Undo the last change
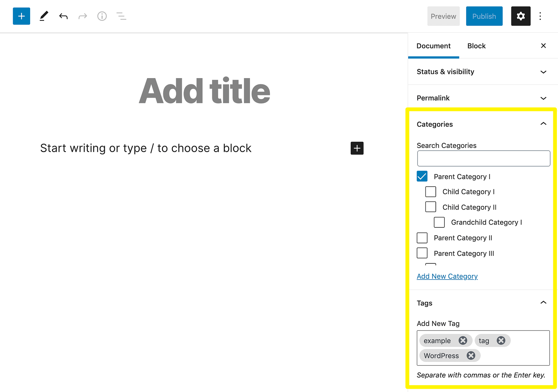Image resolution: width=558 pixels, height=392 pixels. pyautogui.click(x=63, y=16)
